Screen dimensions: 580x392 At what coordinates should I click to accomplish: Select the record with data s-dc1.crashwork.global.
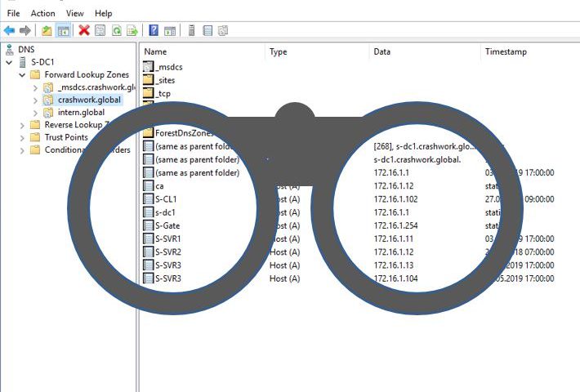pos(197,159)
